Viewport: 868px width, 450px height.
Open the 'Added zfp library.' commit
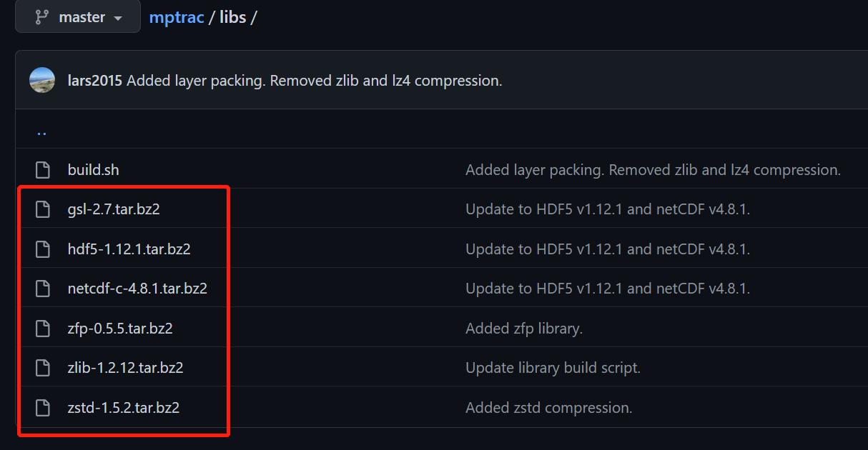click(524, 329)
